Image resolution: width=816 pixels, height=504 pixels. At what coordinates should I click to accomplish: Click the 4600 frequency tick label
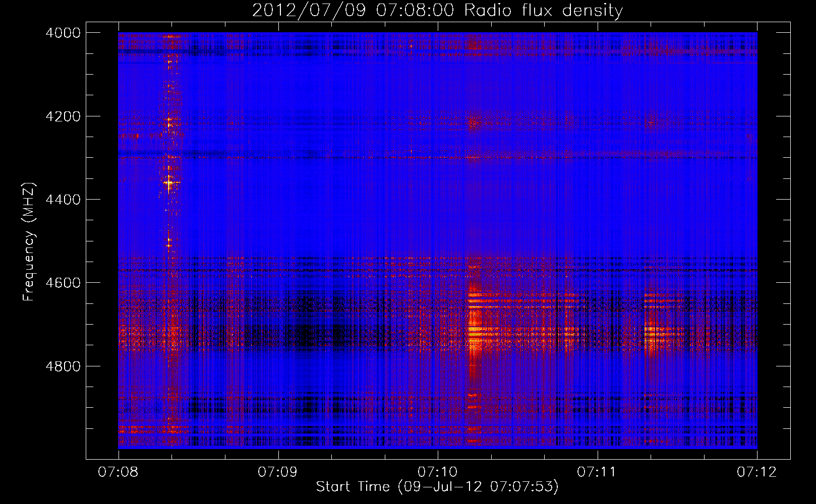pyautogui.click(x=63, y=283)
